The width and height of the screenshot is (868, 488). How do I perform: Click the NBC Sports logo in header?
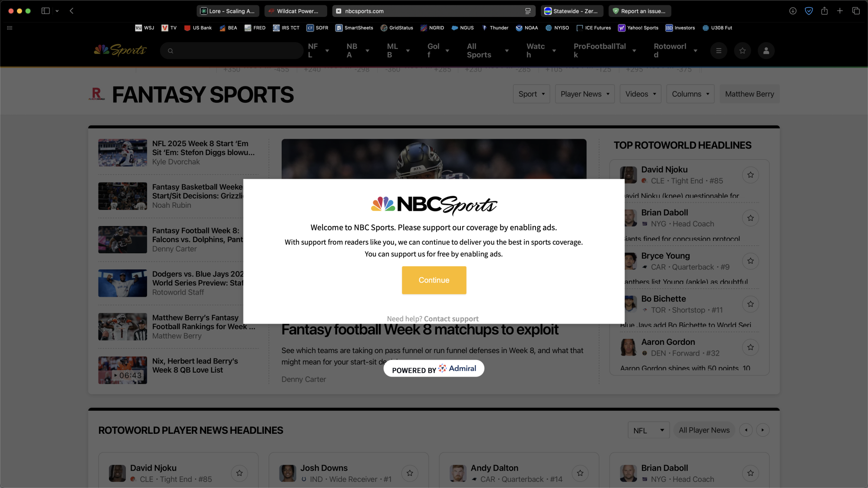[x=120, y=50]
